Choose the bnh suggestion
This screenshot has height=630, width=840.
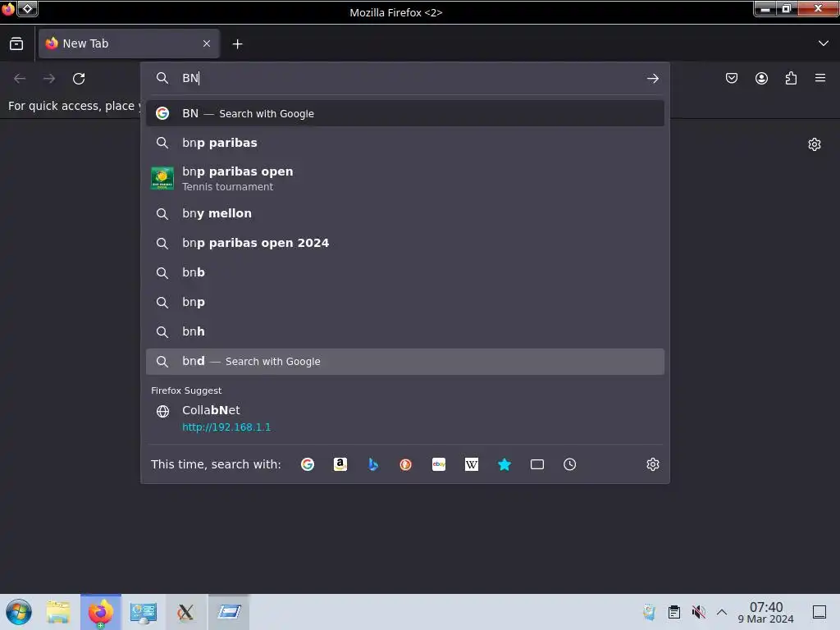click(x=405, y=331)
